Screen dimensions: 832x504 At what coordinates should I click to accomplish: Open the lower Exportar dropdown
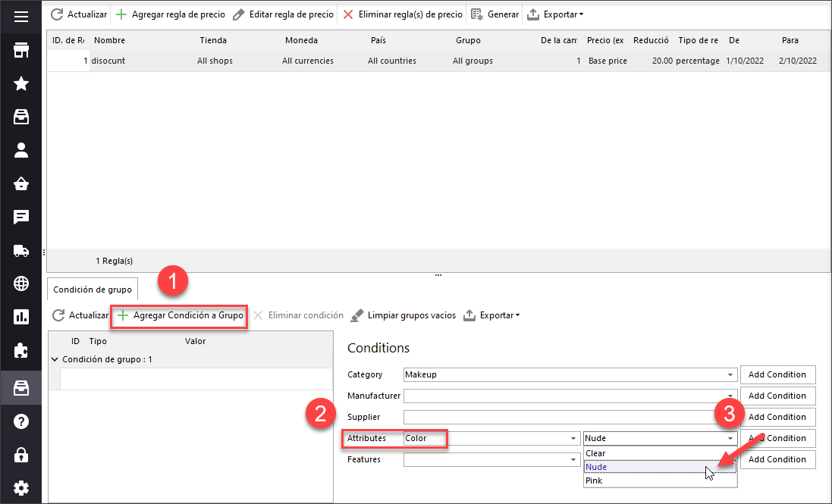491,315
